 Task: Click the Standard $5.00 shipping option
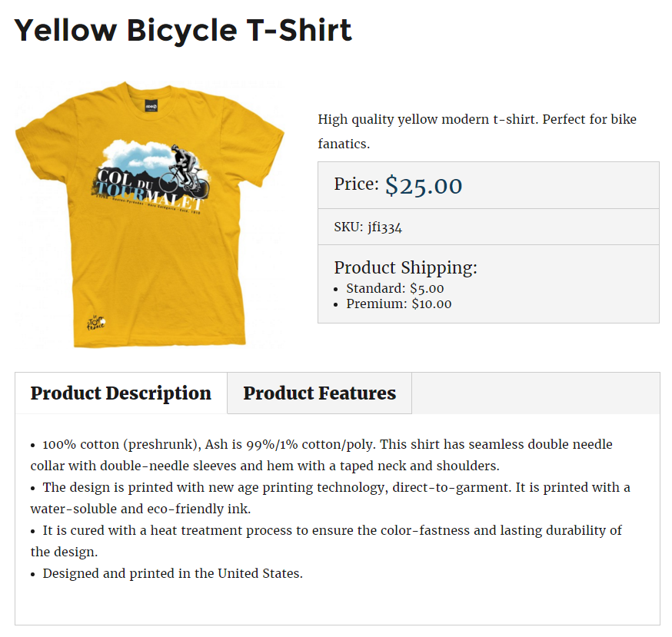[x=394, y=288]
